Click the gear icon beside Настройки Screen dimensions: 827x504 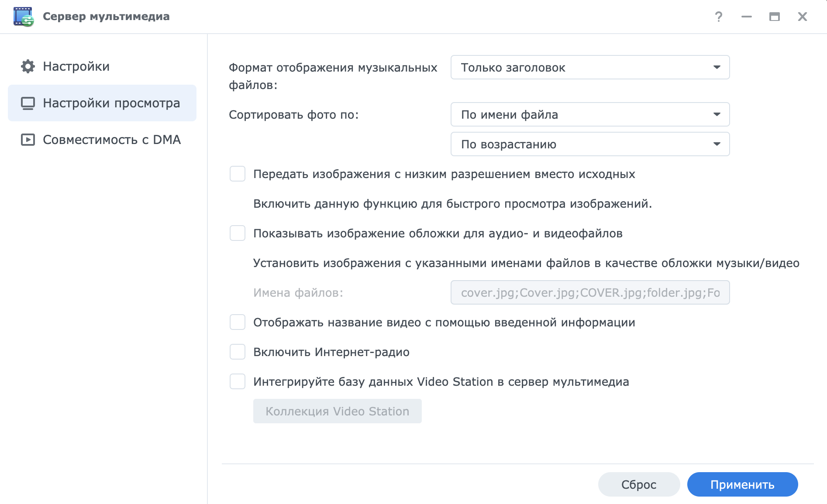click(x=28, y=66)
